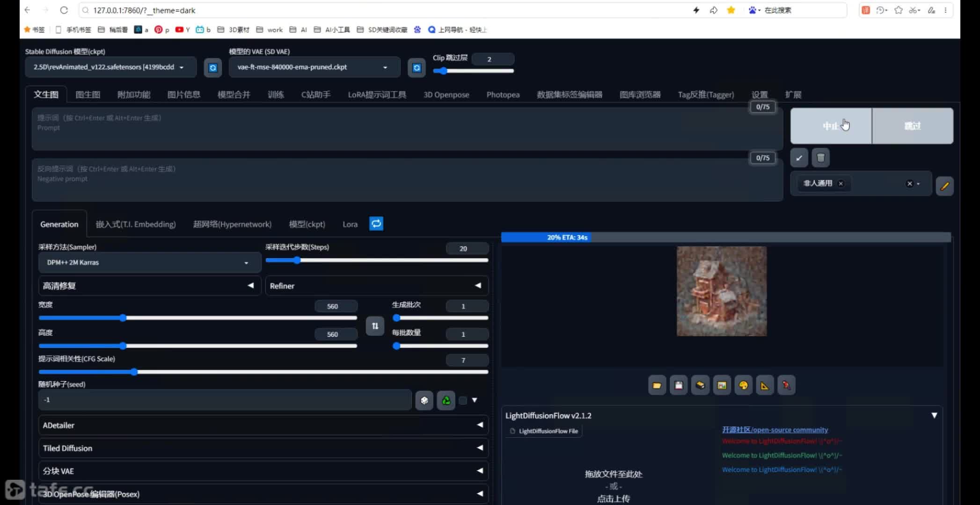
Task: Click into the Negative prompt textbox
Action: click(x=407, y=180)
